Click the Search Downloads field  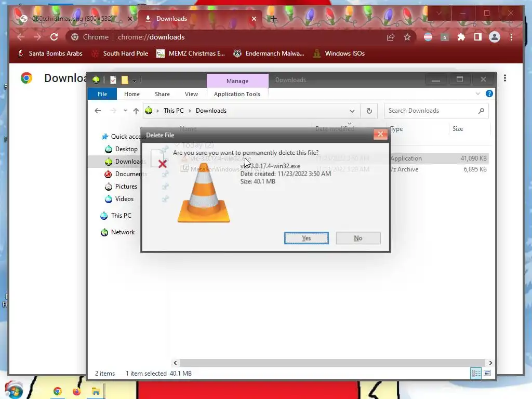coord(436,111)
